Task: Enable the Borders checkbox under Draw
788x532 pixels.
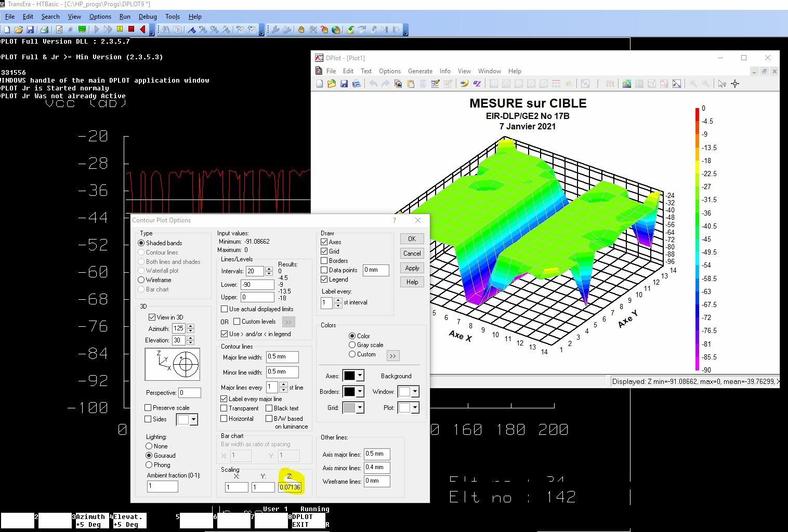Action: (324, 261)
